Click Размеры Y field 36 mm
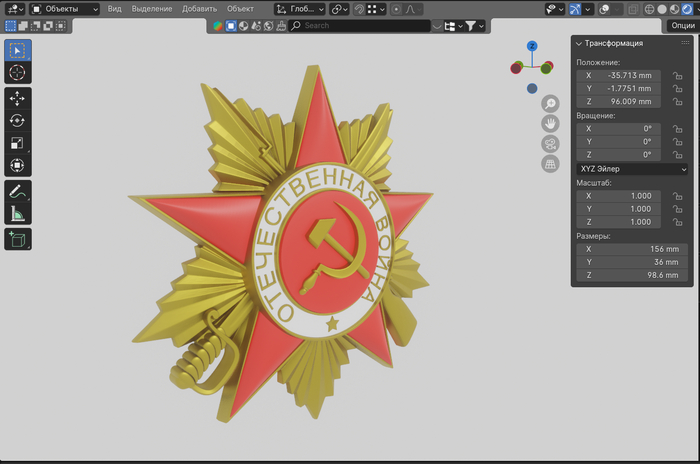The image size is (700, 464). [632, 262]
